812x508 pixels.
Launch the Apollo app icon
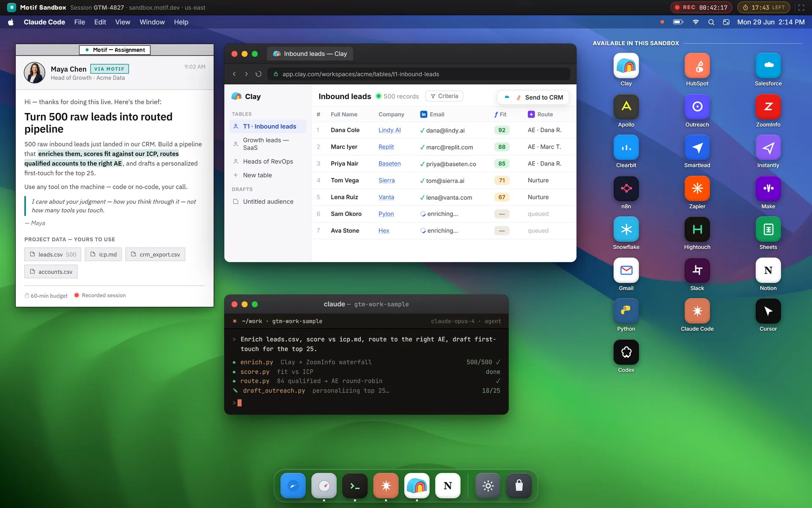pos(626,107)
